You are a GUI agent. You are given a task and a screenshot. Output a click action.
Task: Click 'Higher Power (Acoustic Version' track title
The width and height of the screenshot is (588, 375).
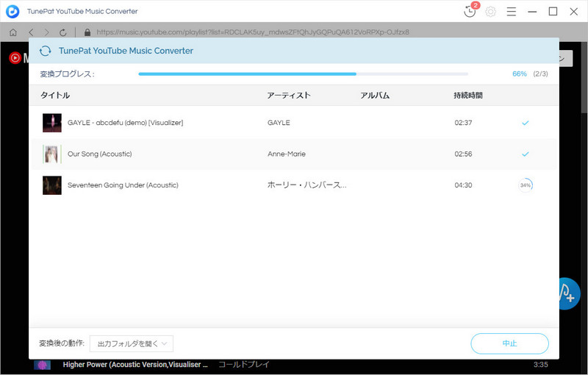point(135,365)
